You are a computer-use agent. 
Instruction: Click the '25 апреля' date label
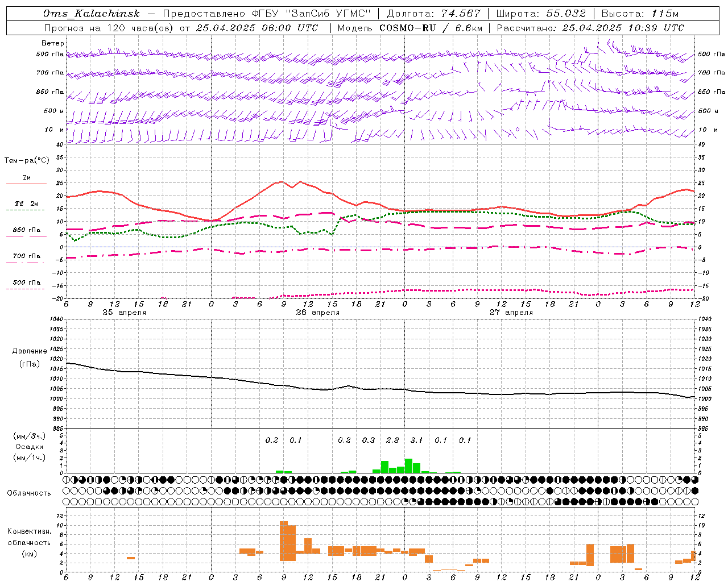click(124, 313)
